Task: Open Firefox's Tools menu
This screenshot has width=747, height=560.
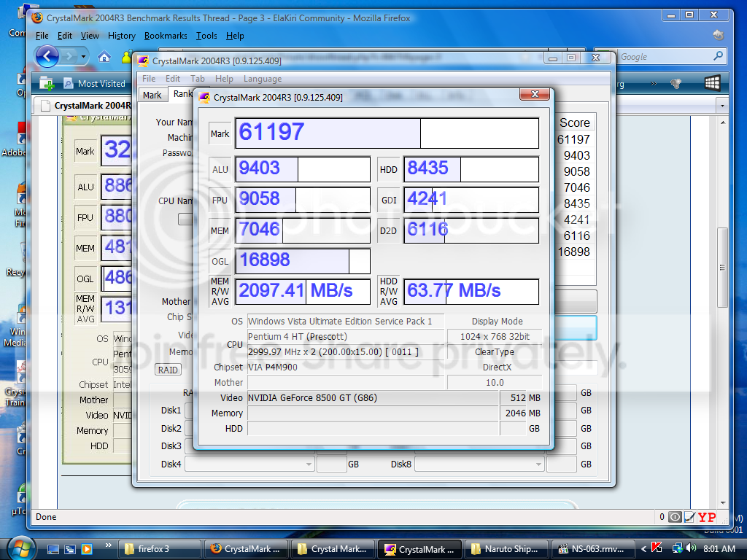Action: click(206, 36)
